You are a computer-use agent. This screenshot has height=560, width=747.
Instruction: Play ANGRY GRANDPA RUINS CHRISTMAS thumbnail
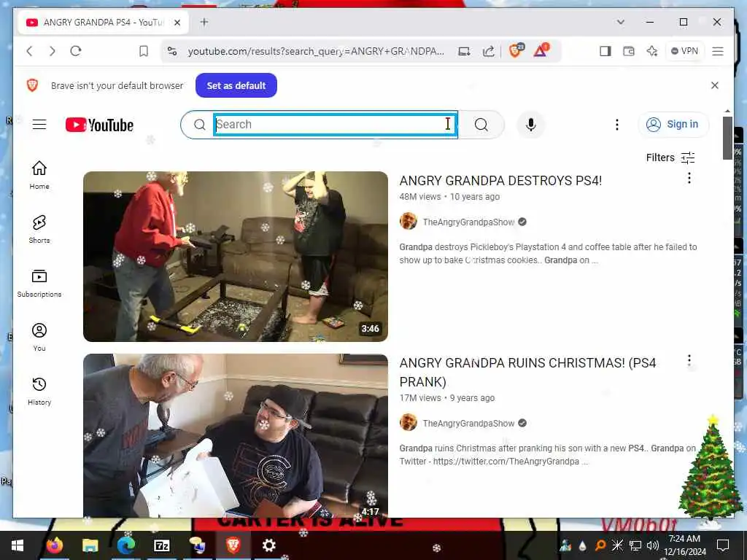point(236,436)
